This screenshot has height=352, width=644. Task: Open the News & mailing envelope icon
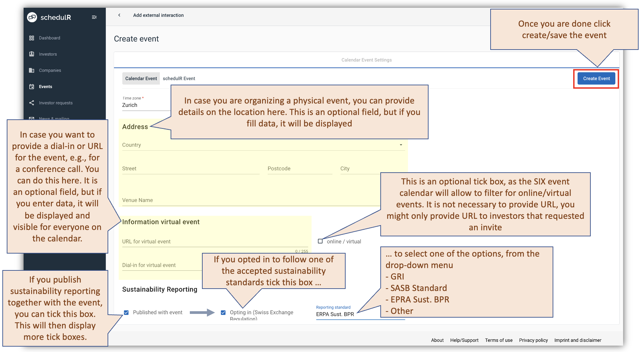[32, 119]
